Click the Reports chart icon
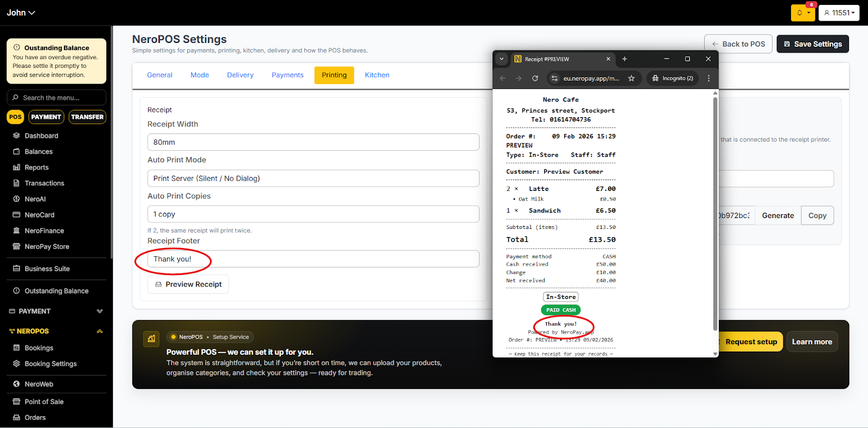Image resolution: width=868 pixels, height=428 pixels. tap(16, 168)
